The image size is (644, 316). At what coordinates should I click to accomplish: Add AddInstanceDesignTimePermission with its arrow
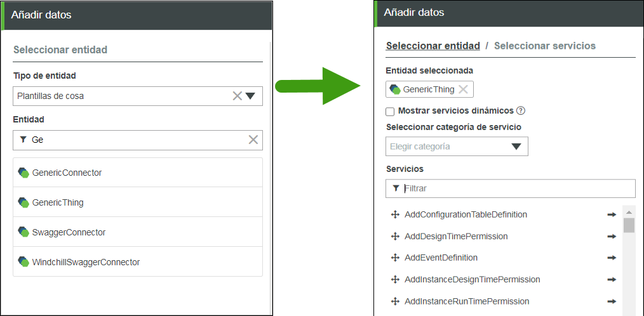tap(612, 279)
